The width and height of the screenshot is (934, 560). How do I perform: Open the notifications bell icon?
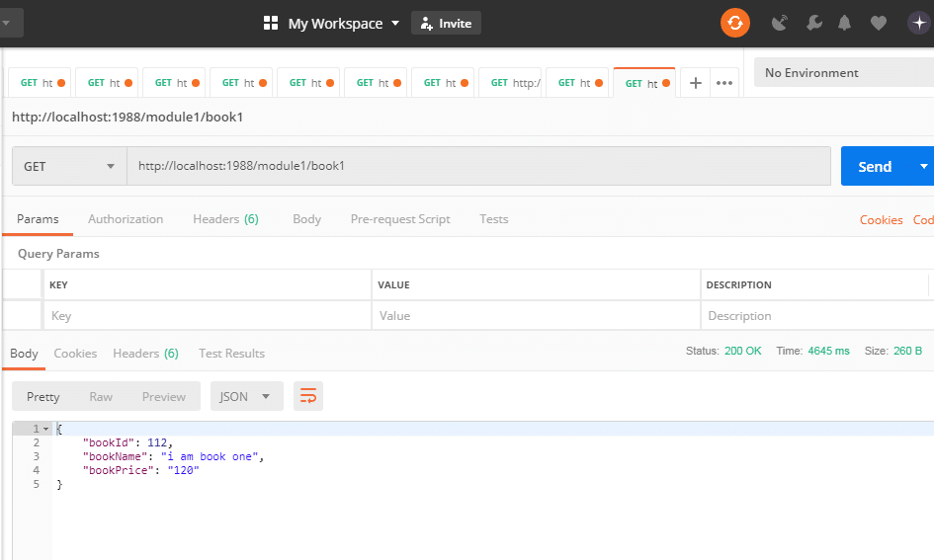(844, 23)
